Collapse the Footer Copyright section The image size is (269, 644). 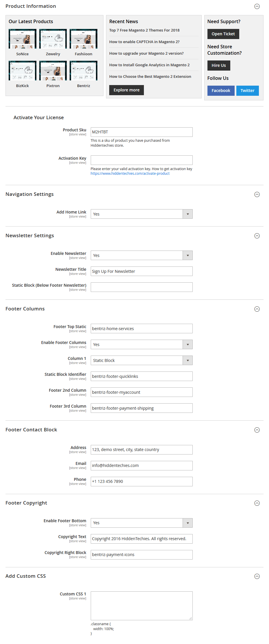click(257, 503)
